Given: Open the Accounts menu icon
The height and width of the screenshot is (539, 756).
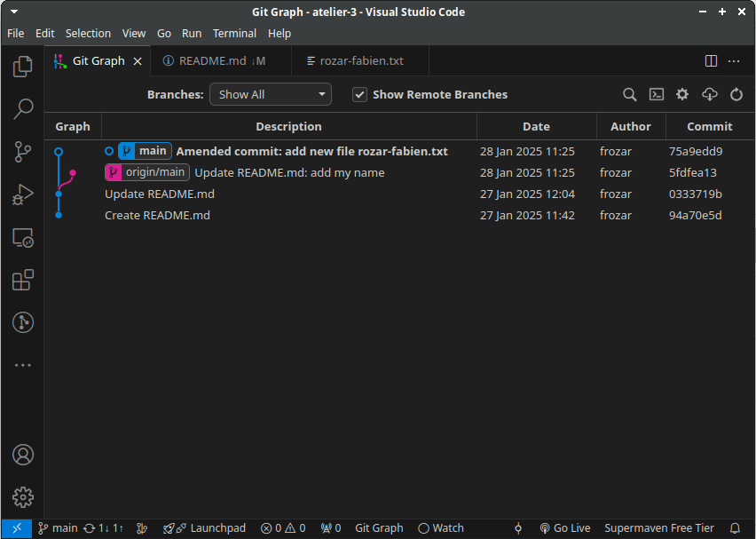Looking at the screenshot, I should (23, 455).
